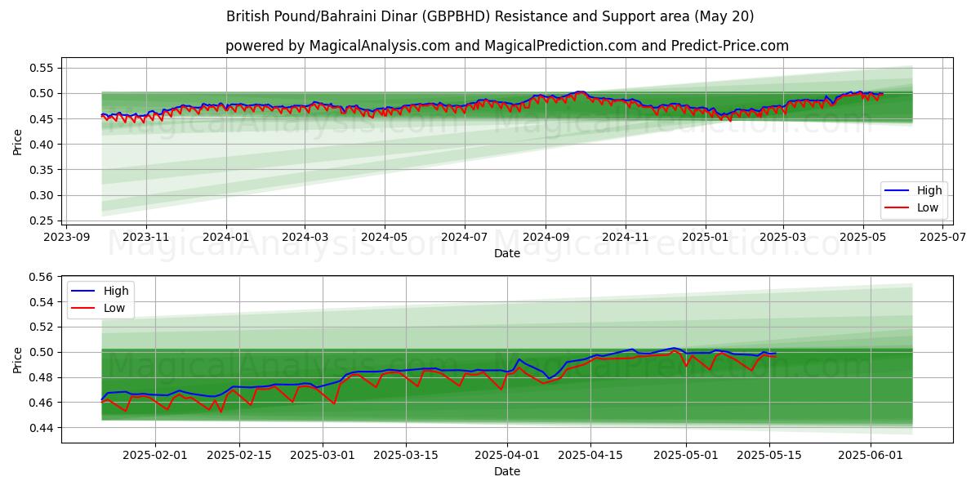This screenshot has height=490, width=980.
Task: Click the 0.54 price tick, bottom chart
Action: click(42, 302)
